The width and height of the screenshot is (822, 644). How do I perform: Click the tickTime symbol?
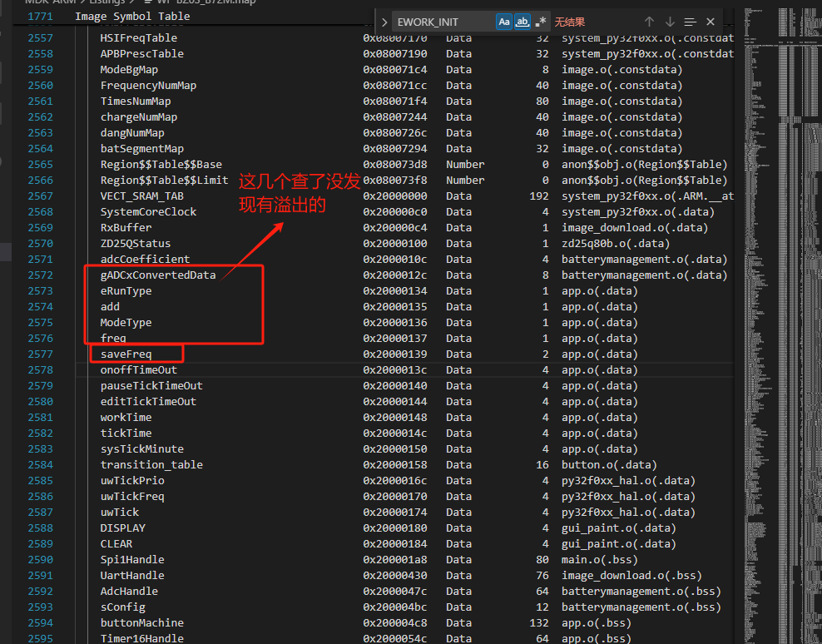coord(126,433)
